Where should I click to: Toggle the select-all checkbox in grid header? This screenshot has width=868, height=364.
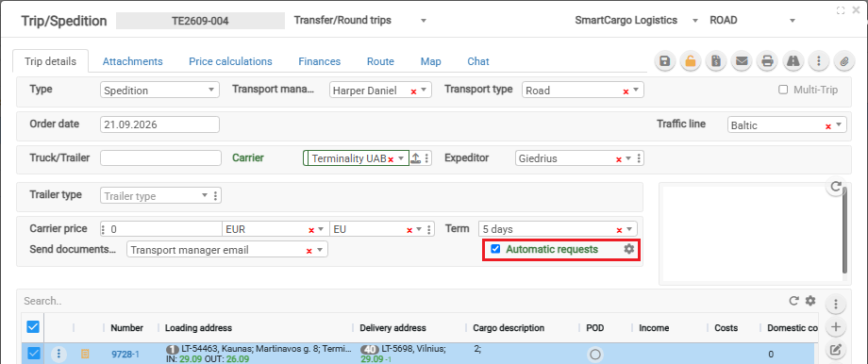coord(33,327)
